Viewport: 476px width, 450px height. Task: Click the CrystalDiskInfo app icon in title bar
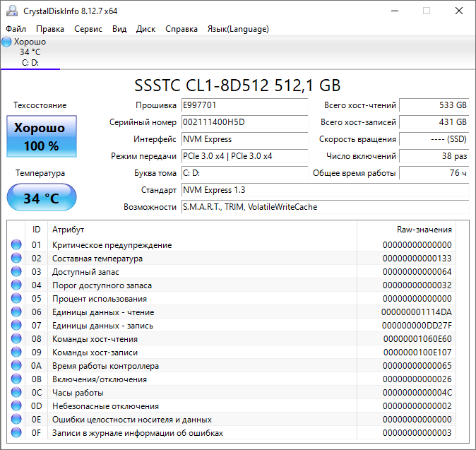tap(12, 11)
